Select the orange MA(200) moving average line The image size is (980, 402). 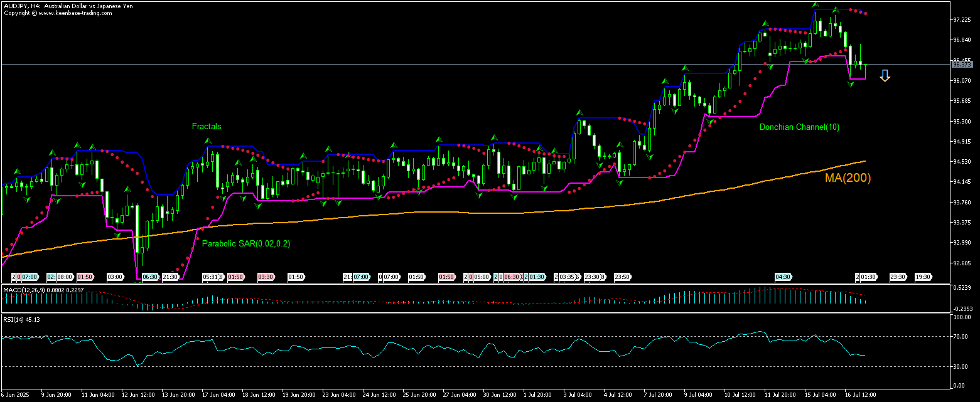439,213
